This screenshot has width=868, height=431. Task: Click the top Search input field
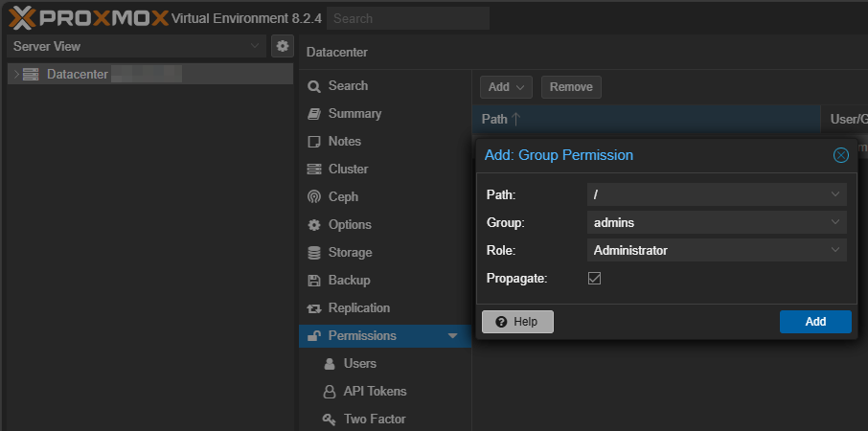click(x=407, y=18)
